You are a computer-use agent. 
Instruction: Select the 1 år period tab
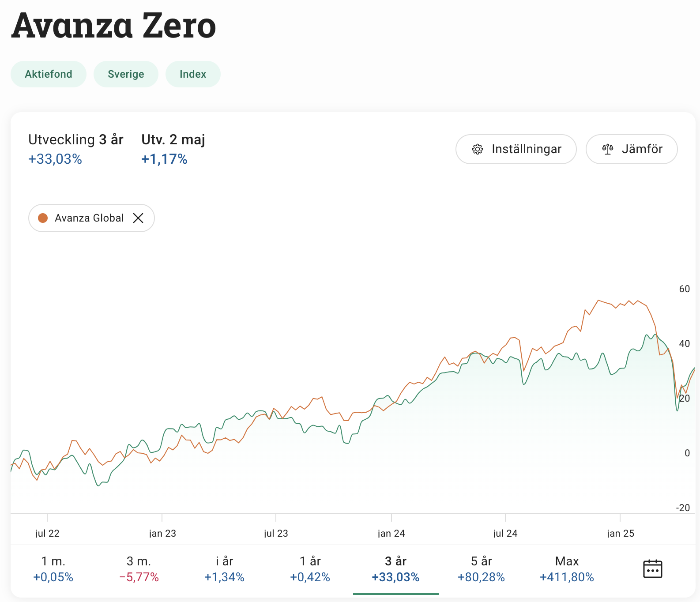tap(310, 569)
